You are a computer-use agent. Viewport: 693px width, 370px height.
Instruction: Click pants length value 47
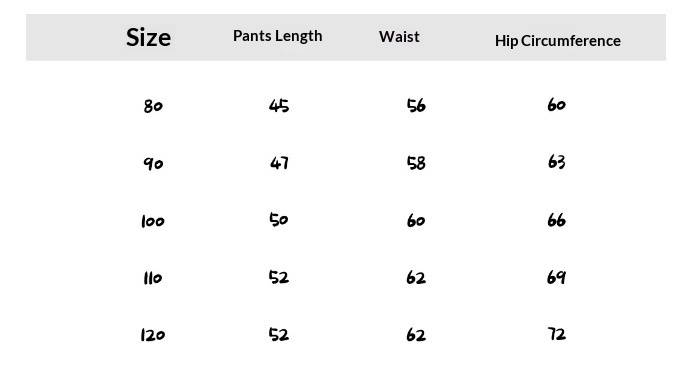click(x=279, y=163)
